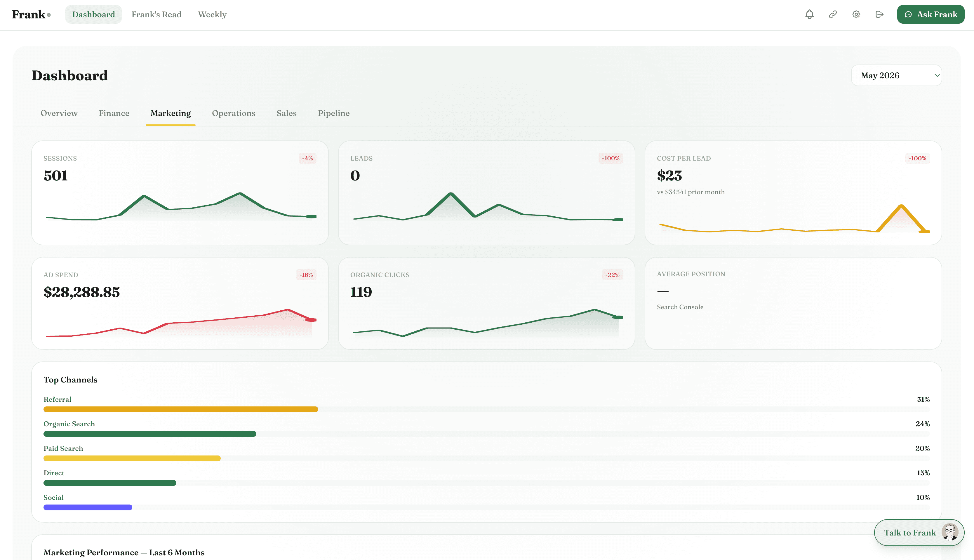The width and height of the screenshot is (974, 560).
Task: Open the Weekly page
Action: (x=212, y=14)
